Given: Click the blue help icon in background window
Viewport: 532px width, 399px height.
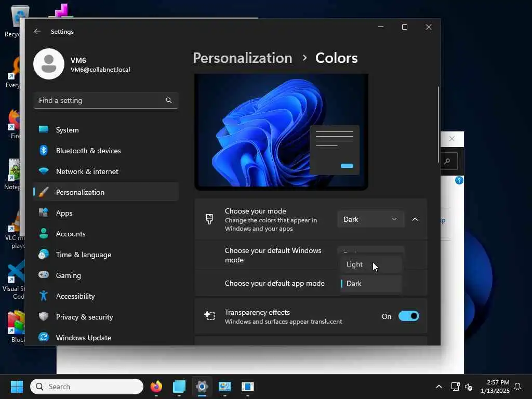Looking at the screenshot, I should tap(459, 180).
